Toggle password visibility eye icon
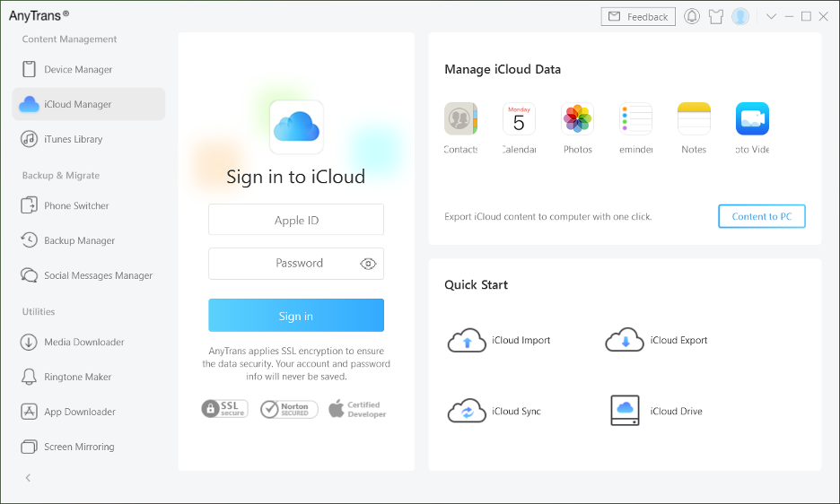Image resolution: width=840 pixels, height=504 pixels. click(368, 264)
